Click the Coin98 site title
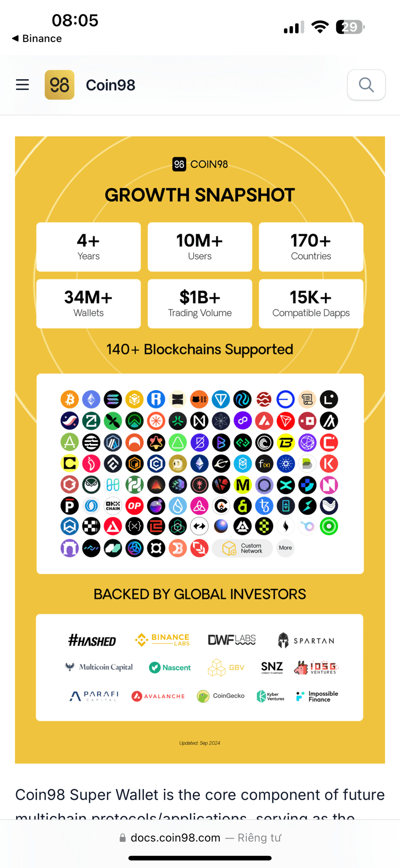400x868 pixels. click(111, 85)
